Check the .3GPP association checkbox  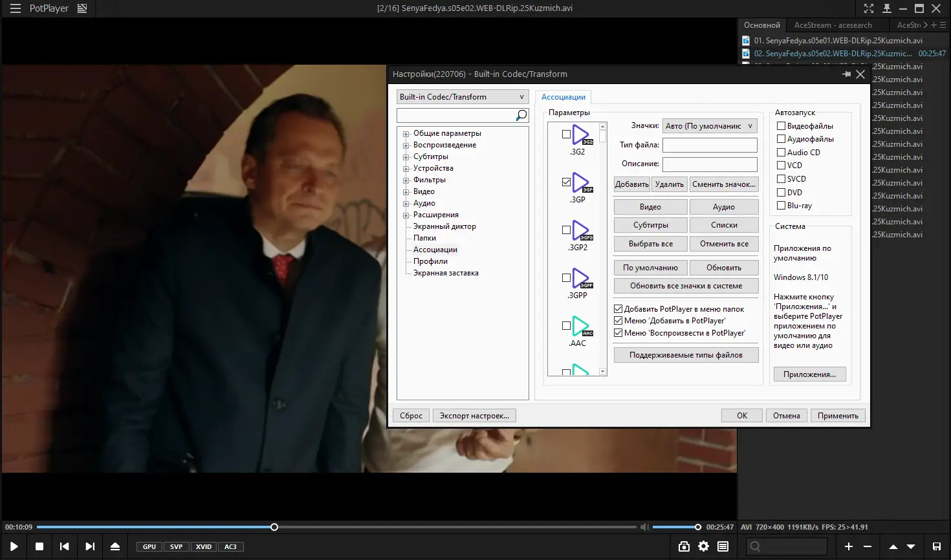click(566, 278)
